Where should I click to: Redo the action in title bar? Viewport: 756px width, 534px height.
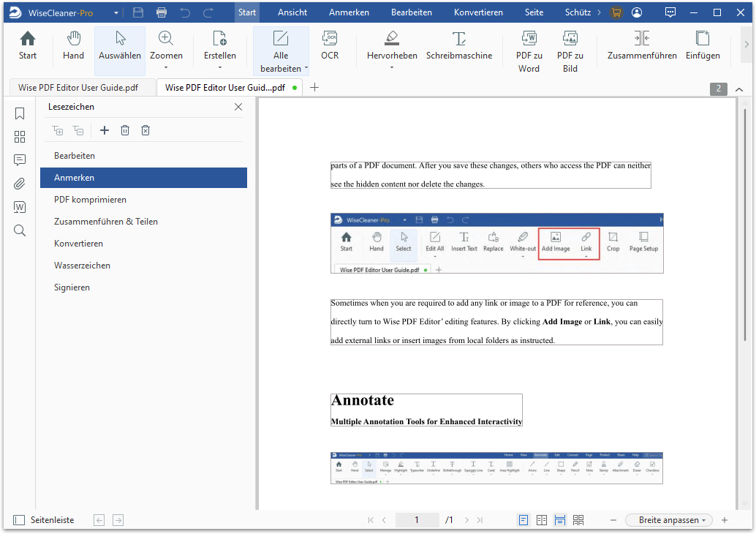pos(208,12)
